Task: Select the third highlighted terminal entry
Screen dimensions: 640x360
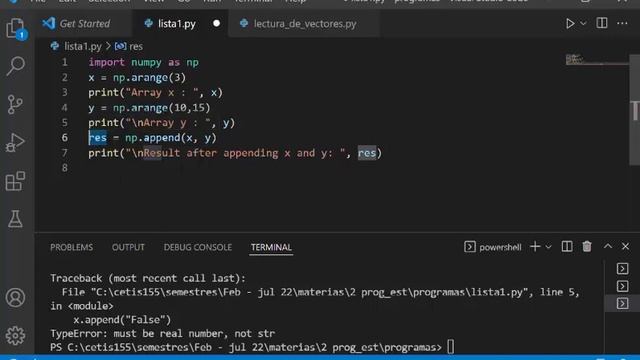Action: tap(622, 304)
